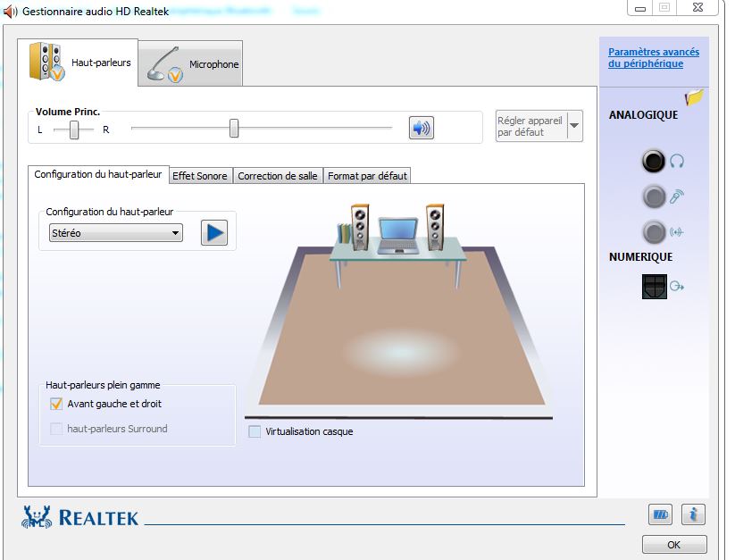Click the line-in symbol beside the third jack
Image resolution: width=735 pixels, height=560 pixels.
[676, 232]
